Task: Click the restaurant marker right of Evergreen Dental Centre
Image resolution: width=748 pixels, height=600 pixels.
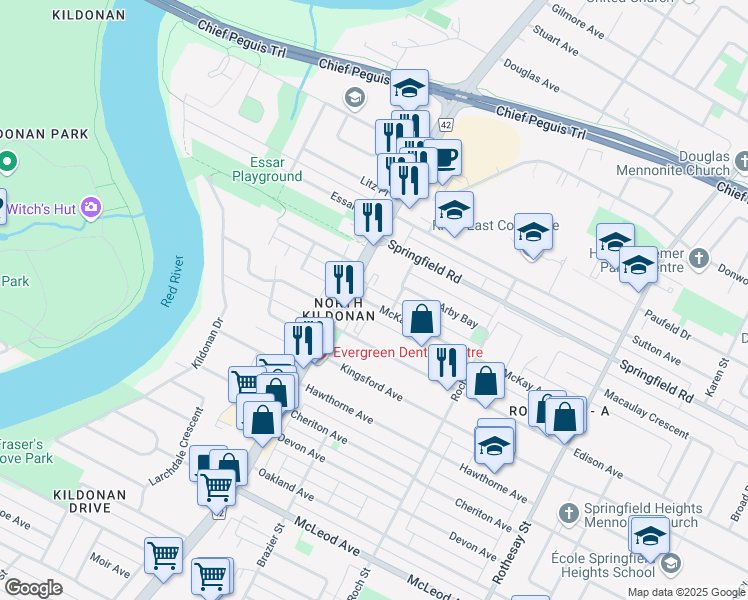Action: pos(447,363)
